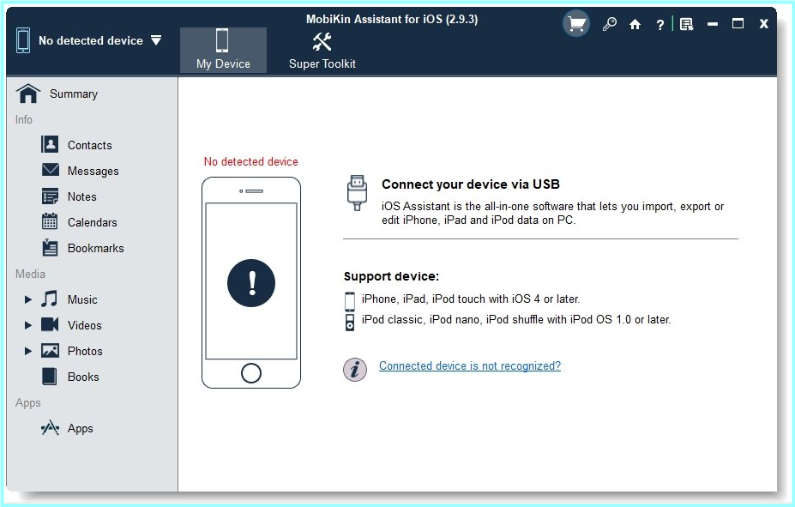Image resolution: width=795 pixels, height=507 pixels.
Task: Click the USB plug icon
Action: (x=357, y=193)
